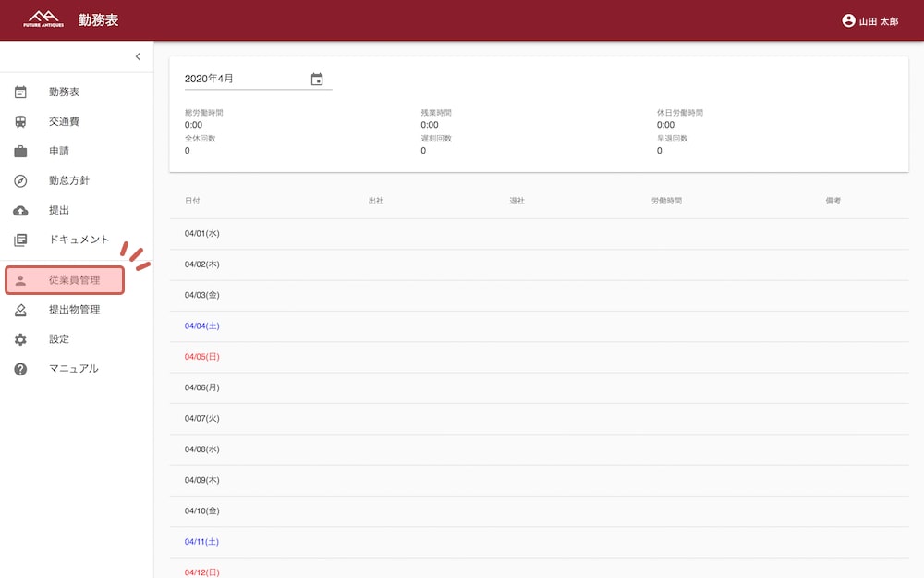Click the 提出 cloud upload icon

pos(20,211)
